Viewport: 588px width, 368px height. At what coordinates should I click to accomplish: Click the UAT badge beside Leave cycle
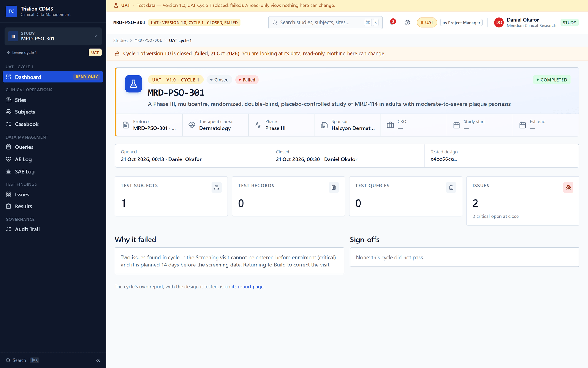click(x=95, y=52)
